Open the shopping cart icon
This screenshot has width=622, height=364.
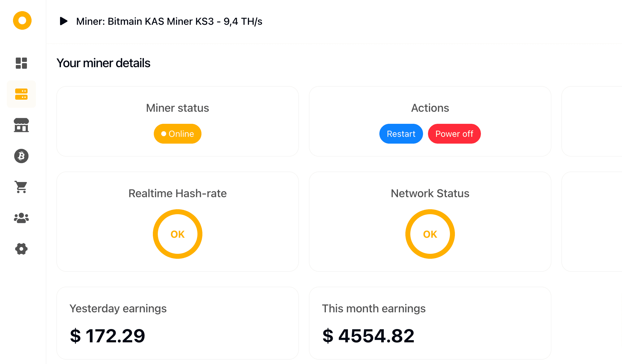pos(21,187)
